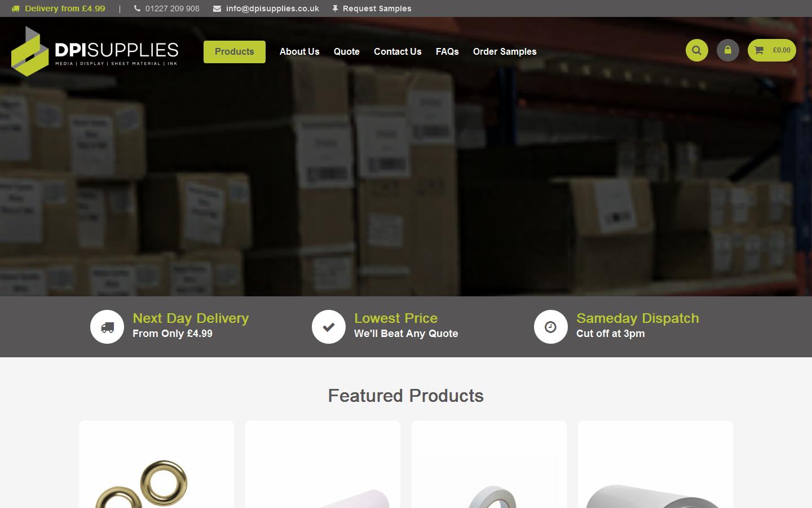Open the FAQs page
Image resolution: width=812 pixels, height=508 pixels.
447,51
